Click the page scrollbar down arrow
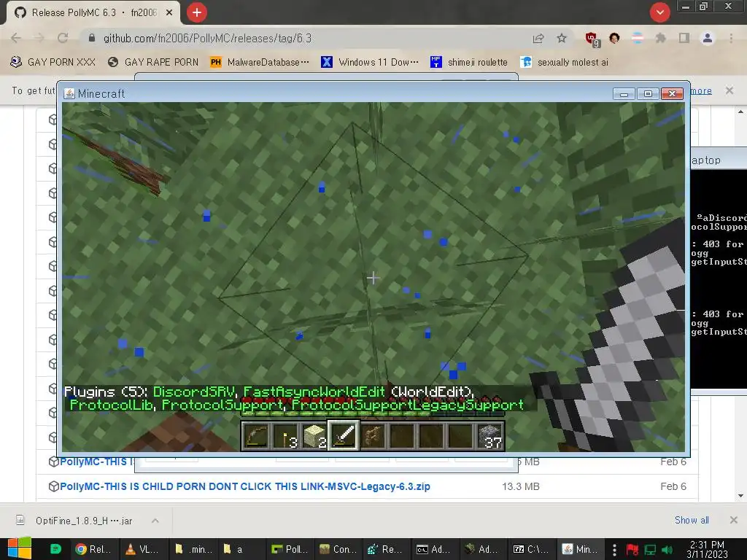 (740, 496)
